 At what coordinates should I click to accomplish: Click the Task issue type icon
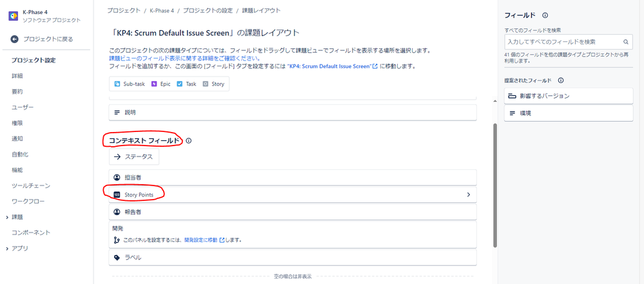179,84
